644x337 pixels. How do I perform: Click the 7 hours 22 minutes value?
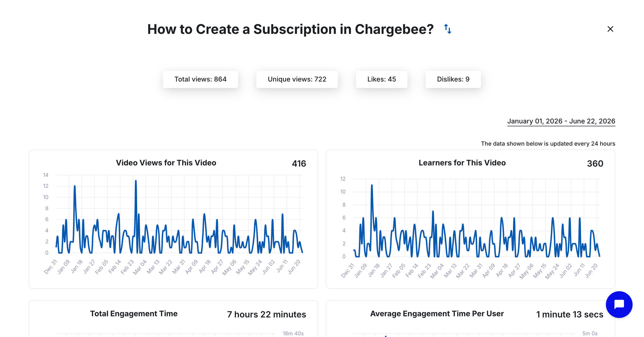tap(267, 314)
